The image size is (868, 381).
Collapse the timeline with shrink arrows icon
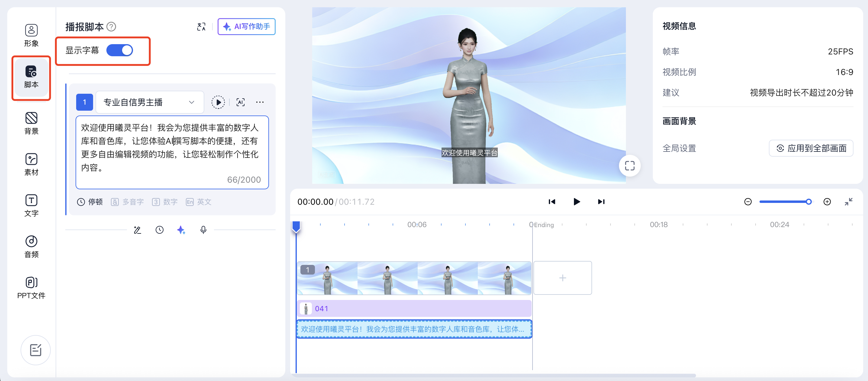tap(848, 202)
